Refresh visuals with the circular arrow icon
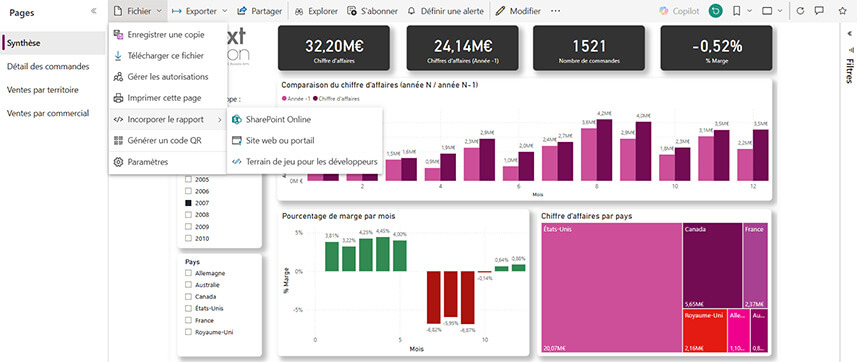Viewport: 857px width, 362px height. (801, 11)
